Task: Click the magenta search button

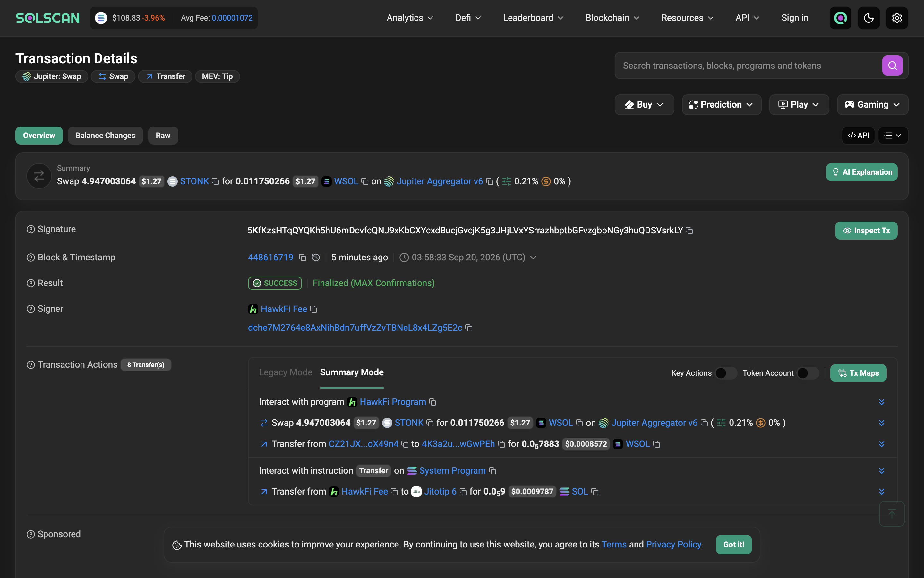Action: pos(892,66)
